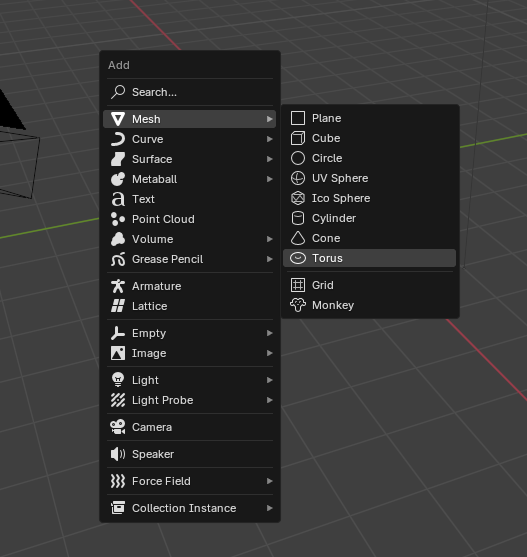The height and width of the screenshot is (557, 527).
Task: Click the Volume cloud icon
Action: (x=118, y=239)
